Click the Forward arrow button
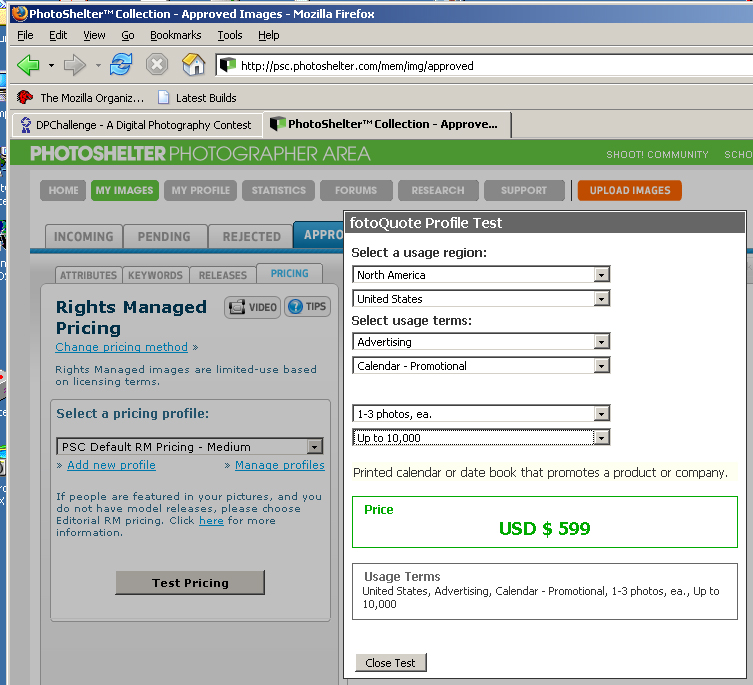Image resolution: width=753 pixels, height=685 pixels. tap(74, 65)
